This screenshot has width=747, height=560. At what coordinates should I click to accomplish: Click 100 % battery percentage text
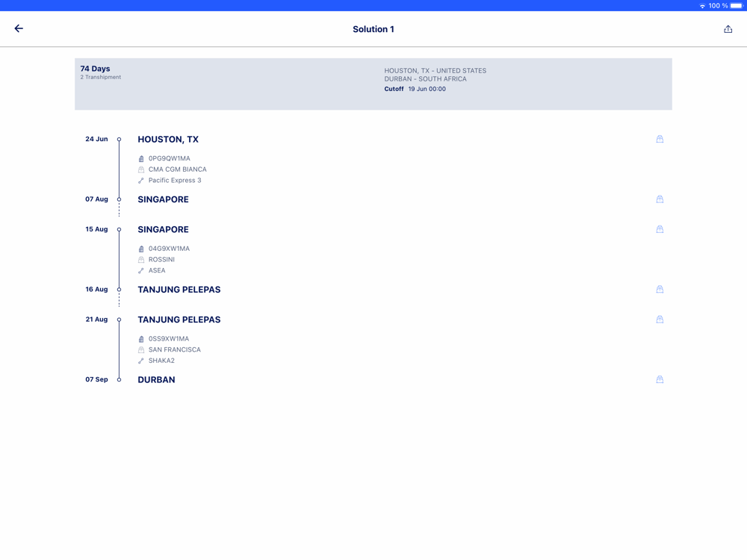(718, 6)
